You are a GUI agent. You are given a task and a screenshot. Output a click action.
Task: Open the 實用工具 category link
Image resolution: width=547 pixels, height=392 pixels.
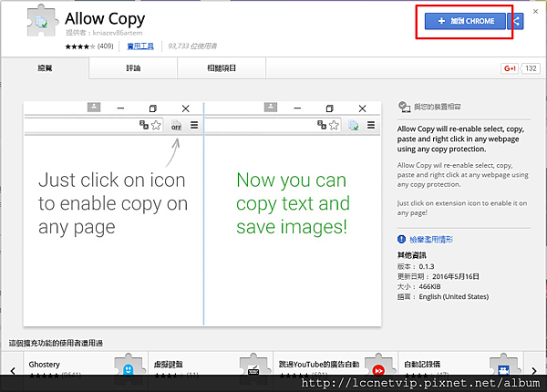140,44
